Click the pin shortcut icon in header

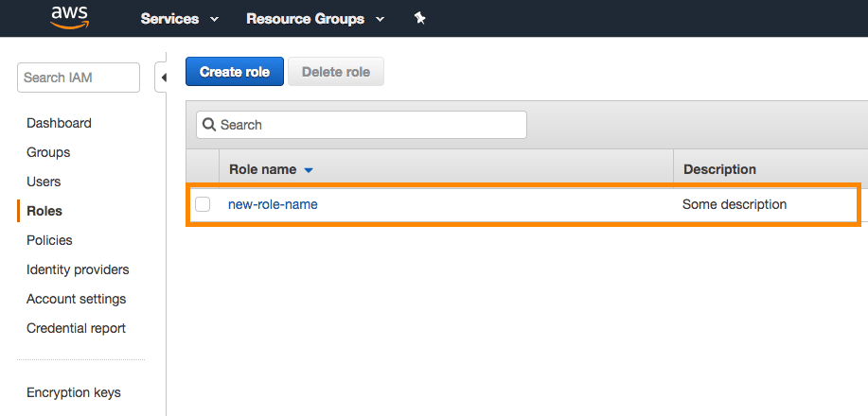coord(420,19)
